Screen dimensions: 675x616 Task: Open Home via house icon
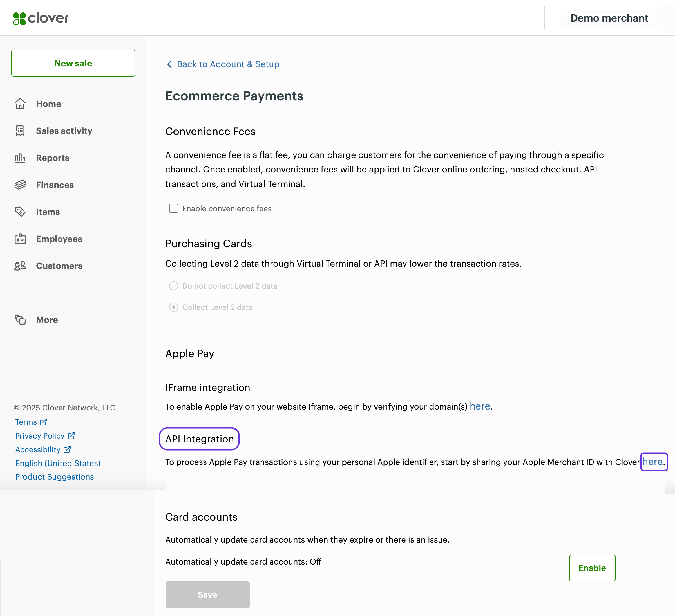(x=20, y=104)
